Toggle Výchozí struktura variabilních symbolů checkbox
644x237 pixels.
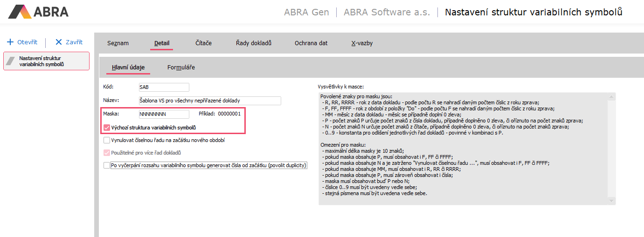click(x=107, y=128)
